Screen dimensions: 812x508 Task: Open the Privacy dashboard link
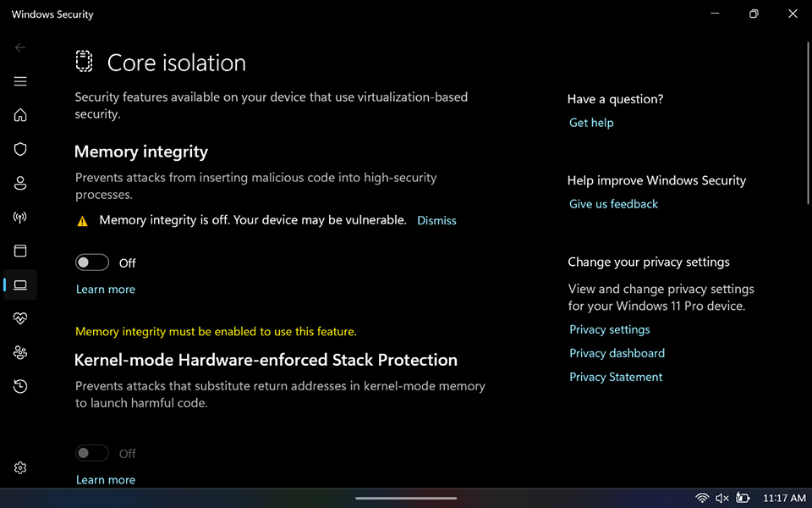617,353
